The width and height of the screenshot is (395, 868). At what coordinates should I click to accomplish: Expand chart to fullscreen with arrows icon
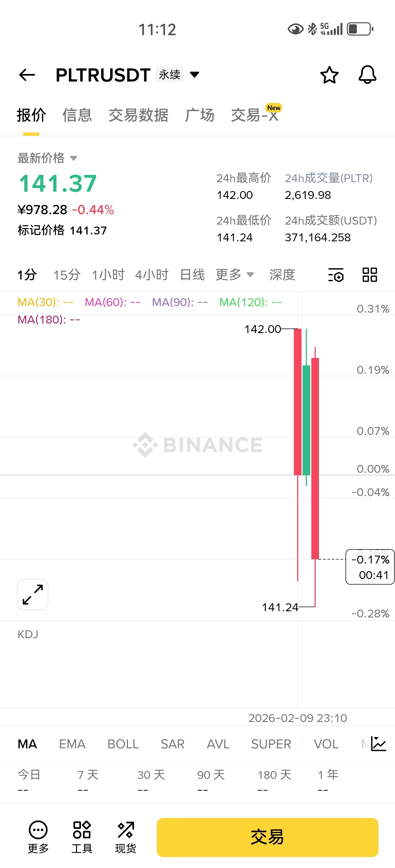pos(33,595)
